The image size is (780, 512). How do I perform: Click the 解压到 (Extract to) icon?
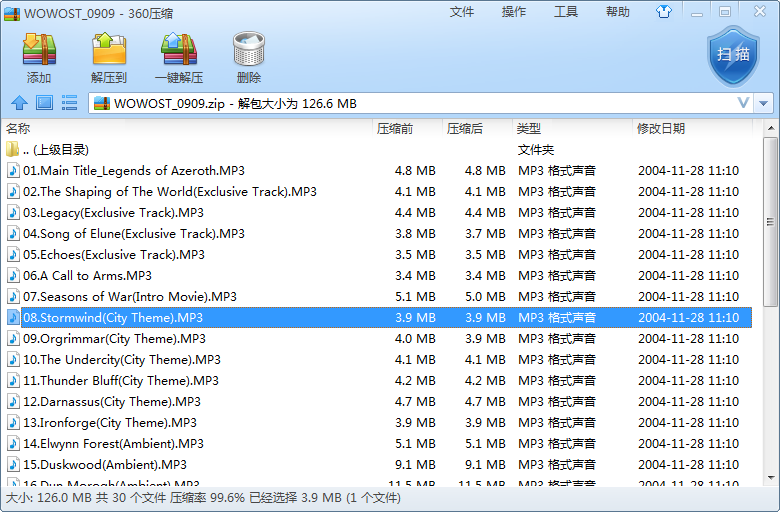pyautogui.click(x=109, y=49)
